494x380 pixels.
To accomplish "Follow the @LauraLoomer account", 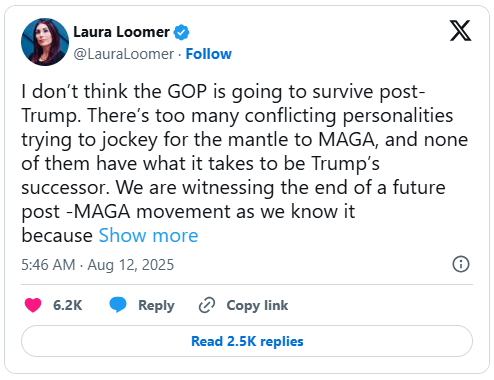I will [x=208, y=54].
